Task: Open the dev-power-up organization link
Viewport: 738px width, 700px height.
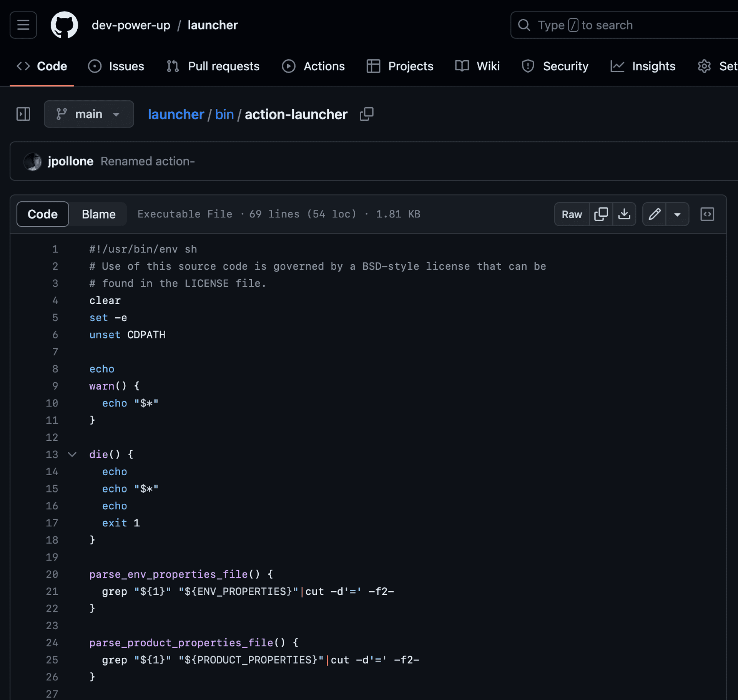Action: (131, 25)
